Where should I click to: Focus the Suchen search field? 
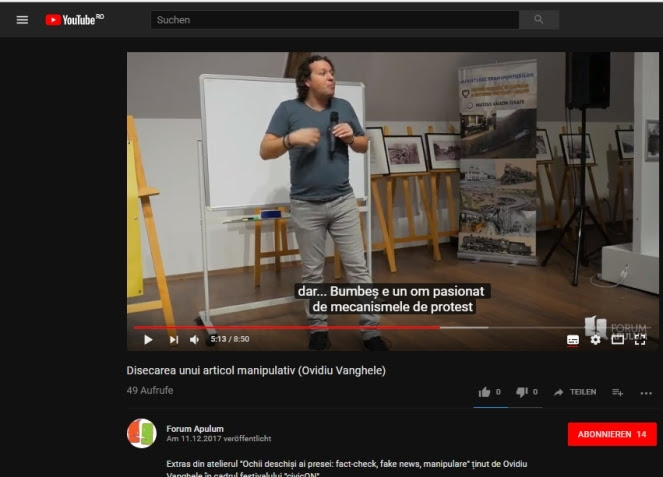pyautogui.click(x=334, y=20)
